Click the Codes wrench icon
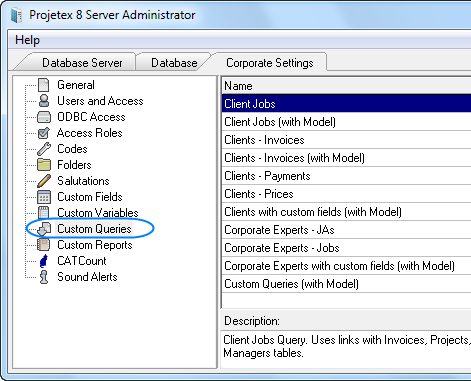The image size is (471, 381). (x=44, y=149)
